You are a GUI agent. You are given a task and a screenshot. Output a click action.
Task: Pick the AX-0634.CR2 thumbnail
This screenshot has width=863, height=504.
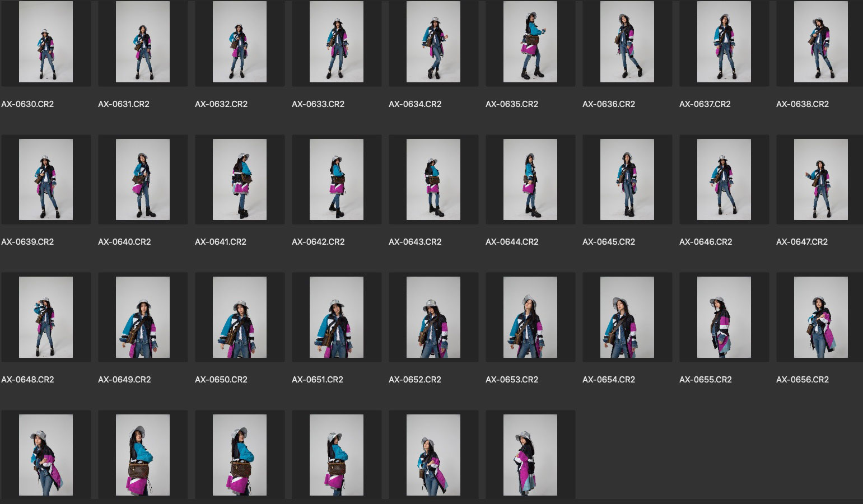(433, 42)
